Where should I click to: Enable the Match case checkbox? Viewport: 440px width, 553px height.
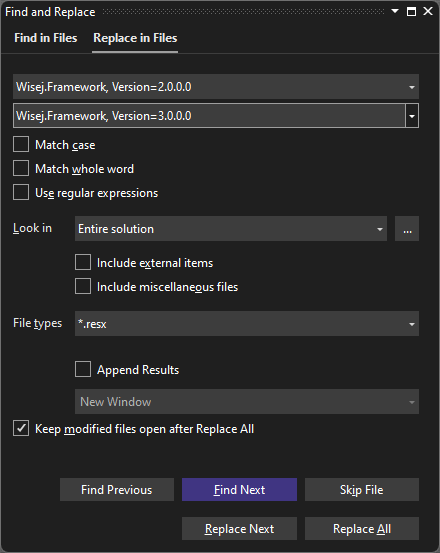point(21,145)
